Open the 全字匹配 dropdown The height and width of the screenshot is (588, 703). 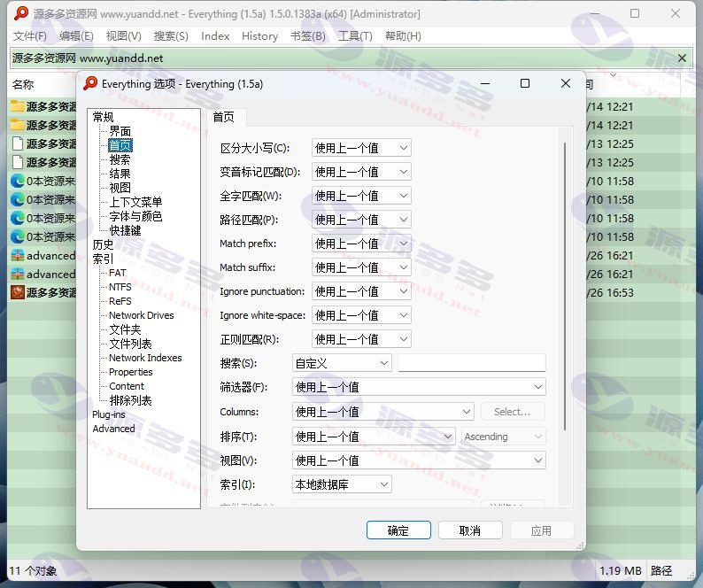tap(361, 196)
